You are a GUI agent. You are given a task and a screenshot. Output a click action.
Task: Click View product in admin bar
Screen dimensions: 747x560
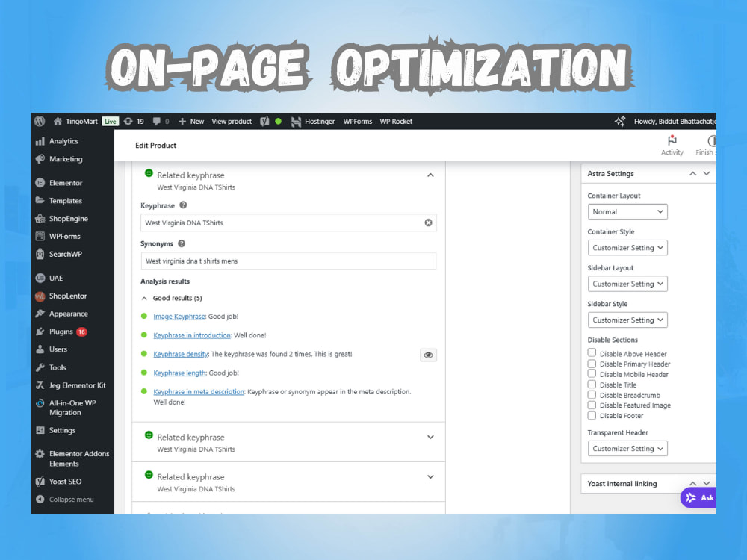click(232, 122)
